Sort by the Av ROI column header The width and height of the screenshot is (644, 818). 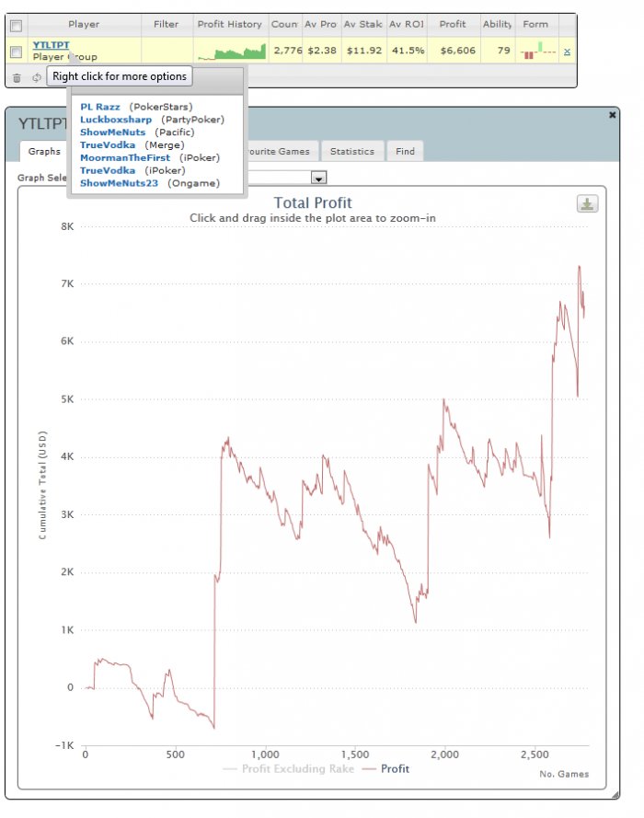coord(407,25)
